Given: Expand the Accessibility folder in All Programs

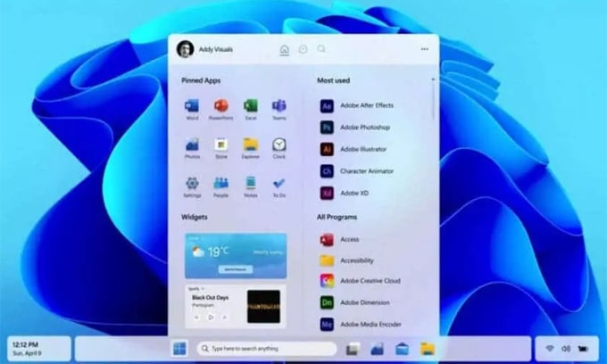Looking at the screenshot, I should coord(346,261).
